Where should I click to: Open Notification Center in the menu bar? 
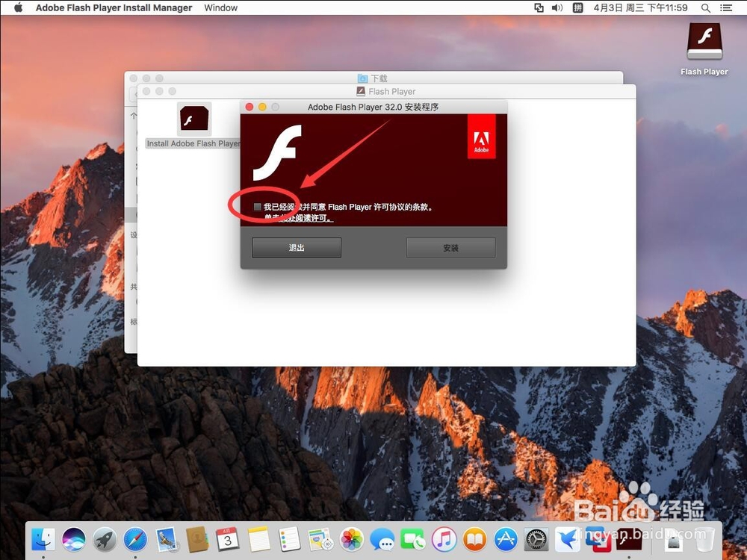tap(725, 7)
